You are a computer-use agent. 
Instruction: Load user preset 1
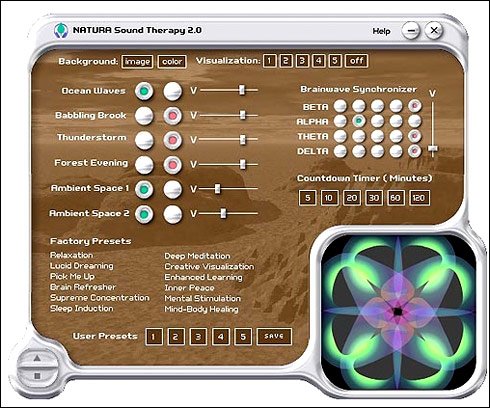pyautogui.click(x=154, y=337)
